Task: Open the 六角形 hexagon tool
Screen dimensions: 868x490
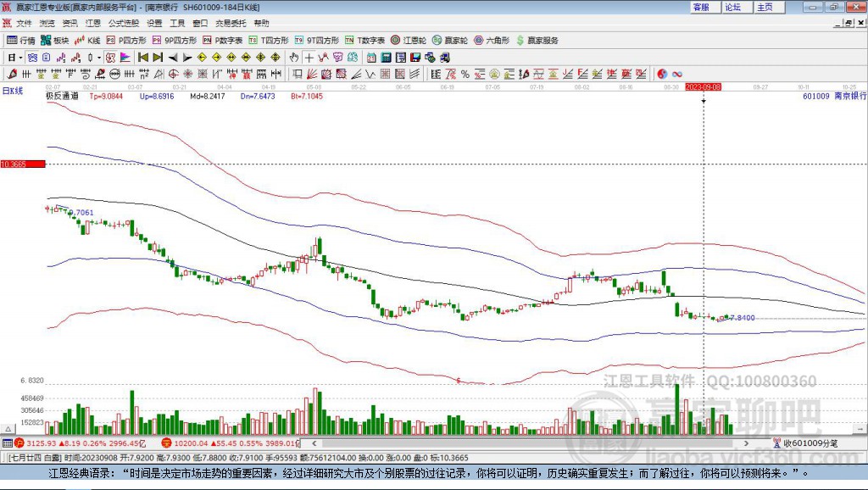Action: pos(492,41)
